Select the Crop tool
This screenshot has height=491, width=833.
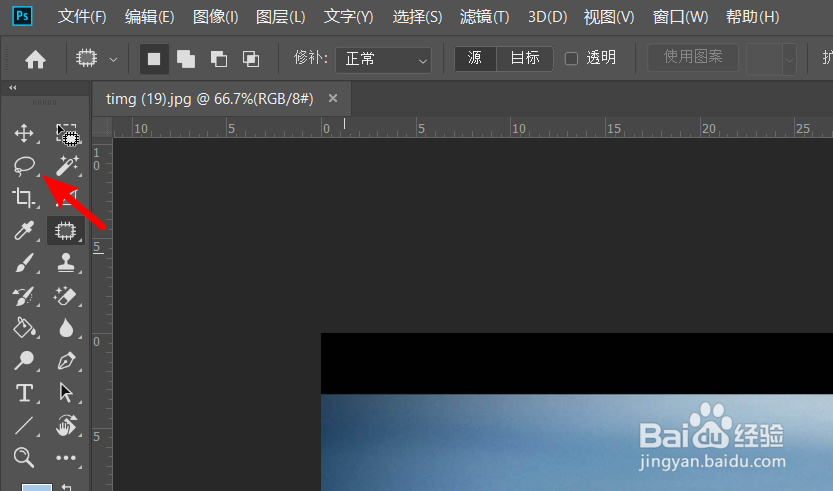[x=23, y=198]
